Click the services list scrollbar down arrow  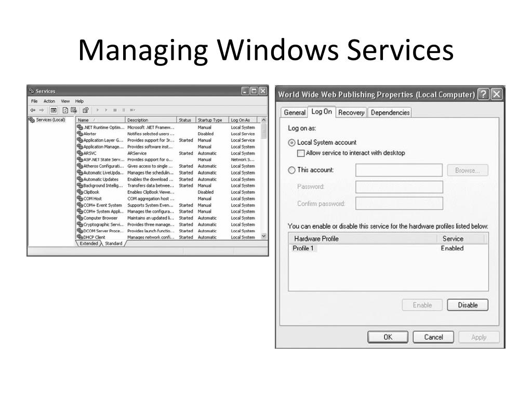coord(263,236)
